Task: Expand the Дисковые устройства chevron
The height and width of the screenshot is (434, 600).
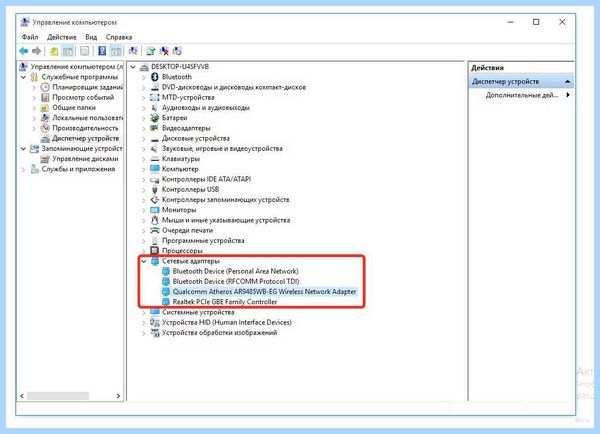Action: click(144, 139)
